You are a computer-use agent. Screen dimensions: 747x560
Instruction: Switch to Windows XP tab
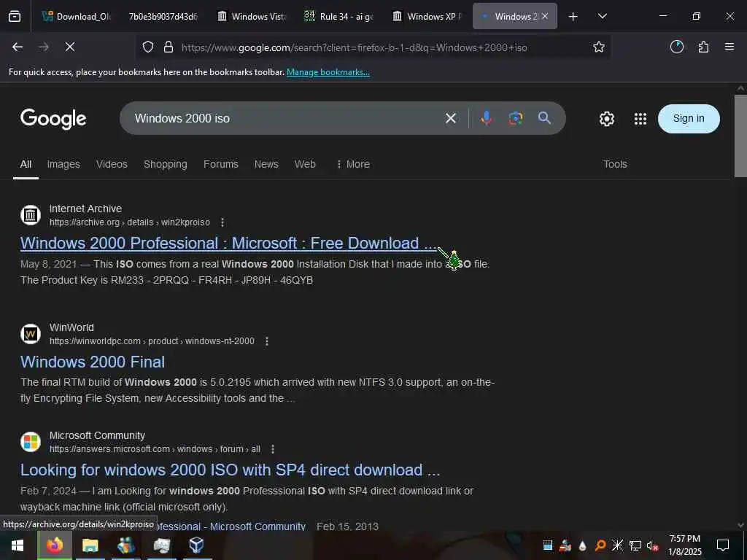point(426,16)
